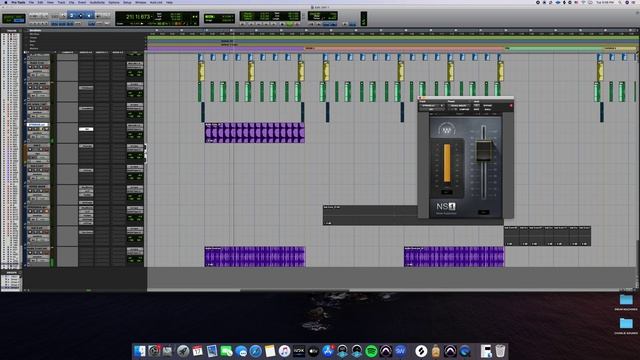The image size is (640, 360).
Task: Open the Setup menu
Action: click(x=127, y=2)
